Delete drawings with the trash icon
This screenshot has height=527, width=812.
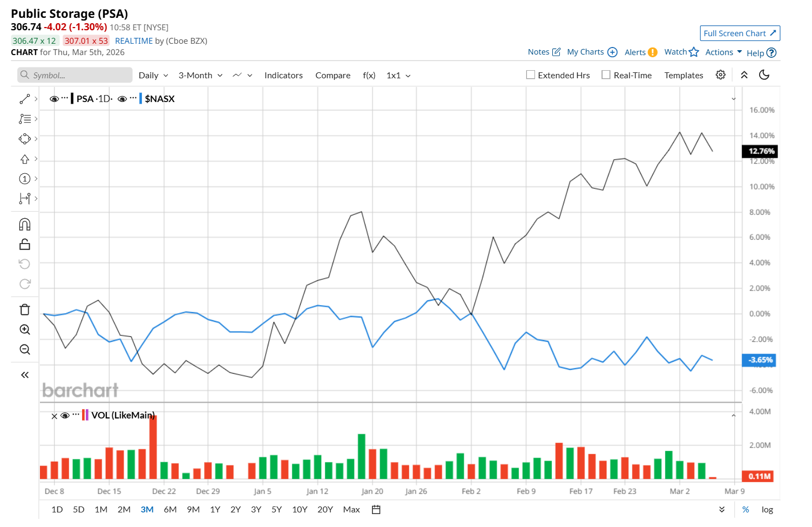25,309
